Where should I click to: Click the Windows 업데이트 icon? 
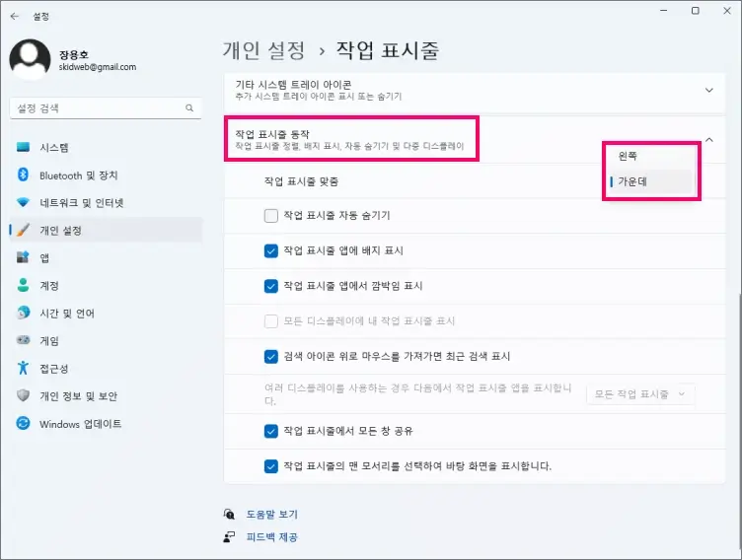(24, 423)
